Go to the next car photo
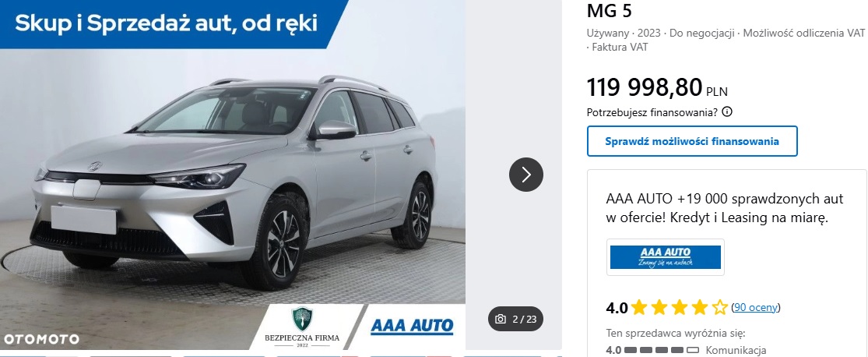Viewport: 868px width, 357px height. pos(526,175)
